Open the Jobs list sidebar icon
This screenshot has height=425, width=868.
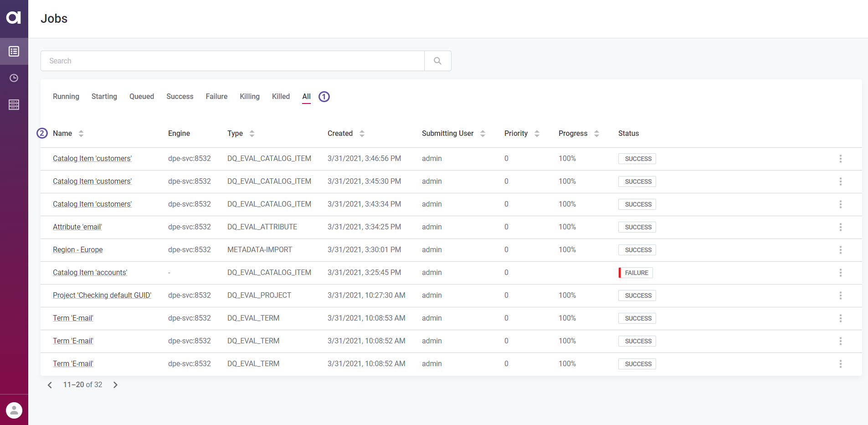tap(14, 51)
